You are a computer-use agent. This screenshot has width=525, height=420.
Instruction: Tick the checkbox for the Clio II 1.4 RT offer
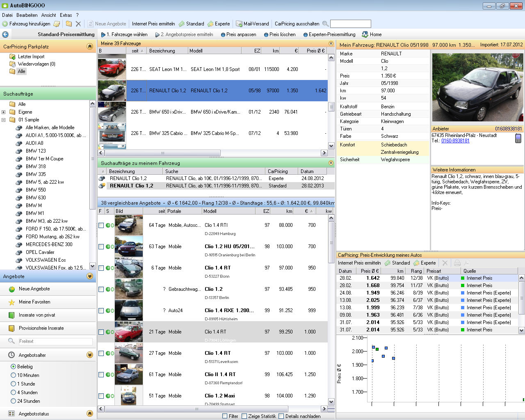(101, 374)
